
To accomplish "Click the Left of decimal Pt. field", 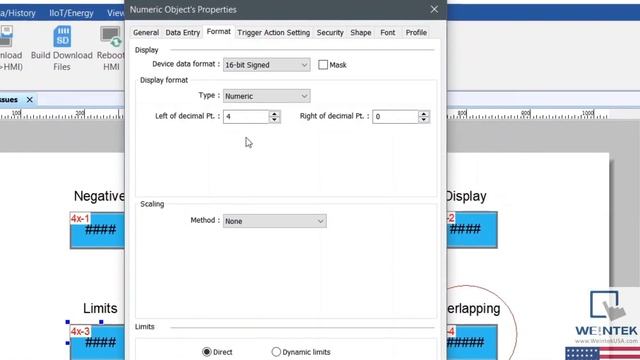I will [x=246, y=117].
